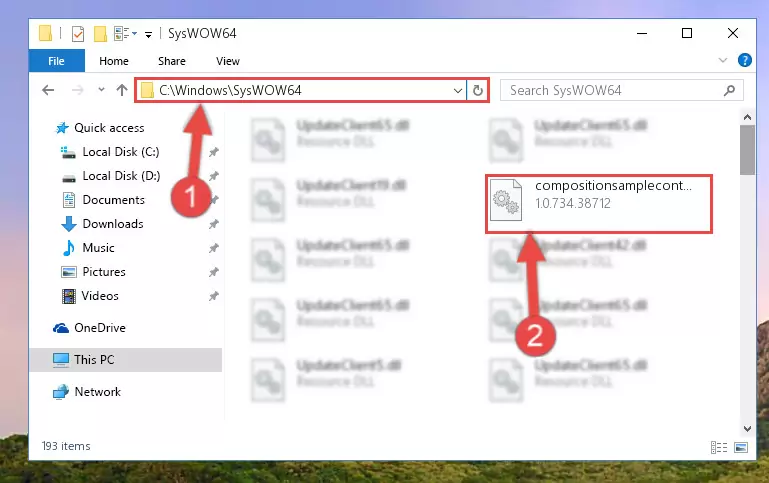Refresh the SysWOW64 folder view
The height and width of the screenshot is (483, 769).
pos(478,91)
